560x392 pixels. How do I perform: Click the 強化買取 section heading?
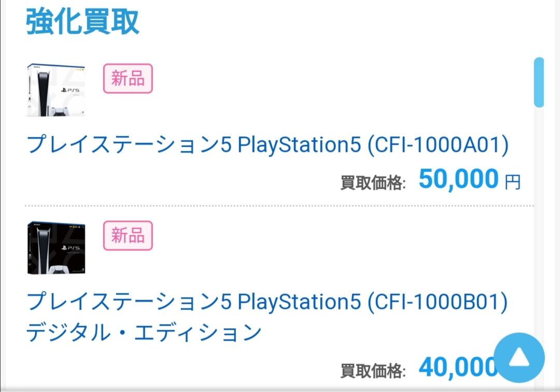pos(83,22)
